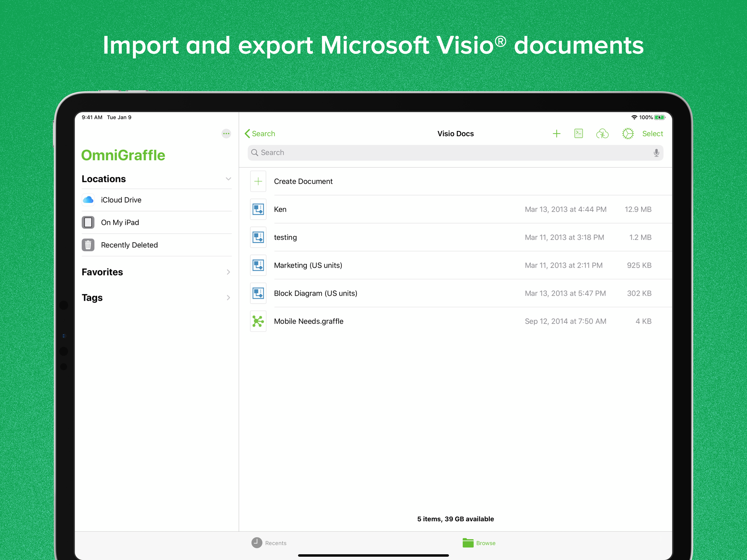Image resolution: width=747 pixels, height=560 pixels.
Task: Click the Search input field
Action: point(453,153)
